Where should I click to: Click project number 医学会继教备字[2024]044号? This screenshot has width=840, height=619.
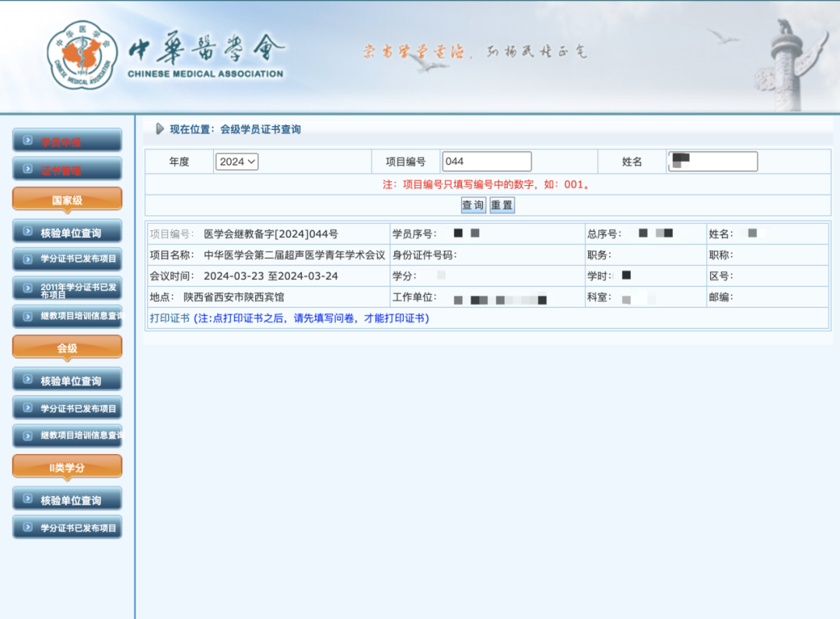click(x=271, y=234)
